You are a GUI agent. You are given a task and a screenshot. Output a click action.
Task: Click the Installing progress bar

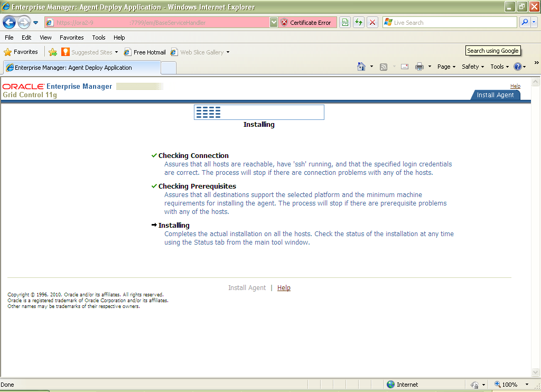tap(259, 113)
